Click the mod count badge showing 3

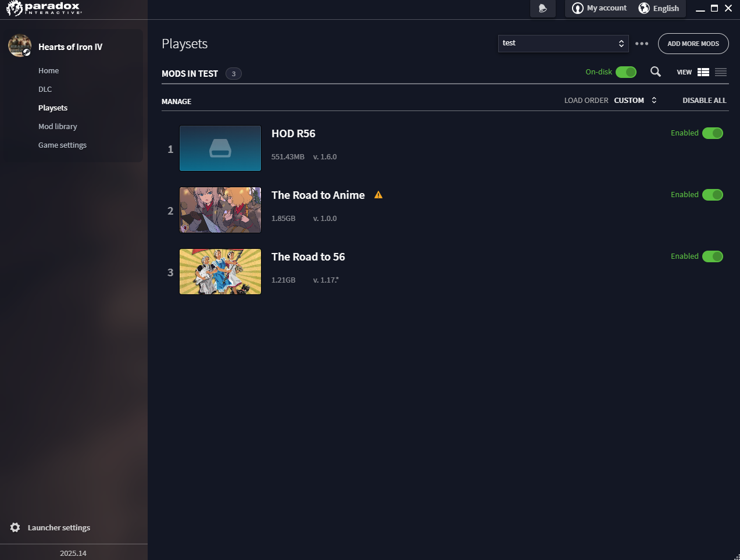(234, 74)
